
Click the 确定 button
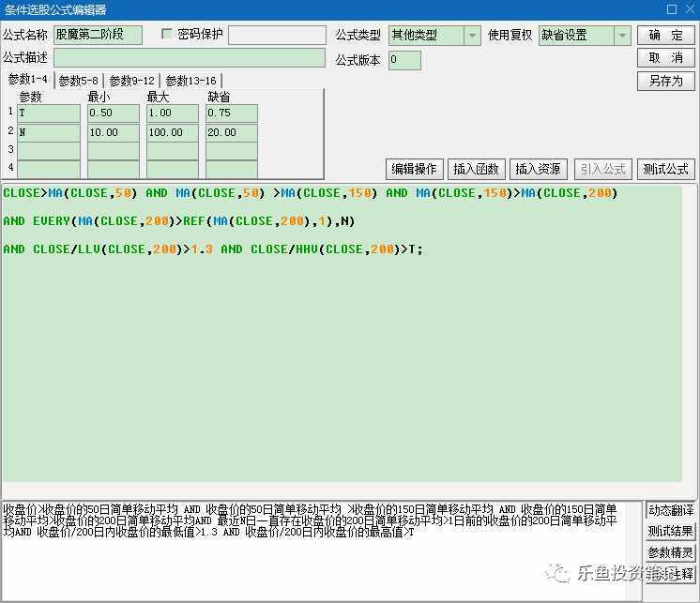click(x=665, y=36)
